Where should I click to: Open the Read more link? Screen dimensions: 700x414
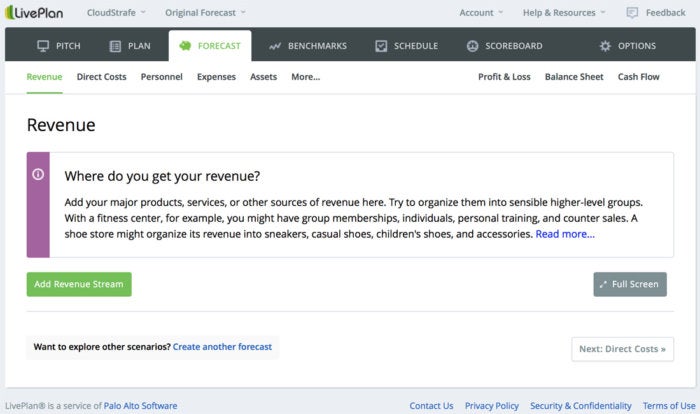point(565,234)
